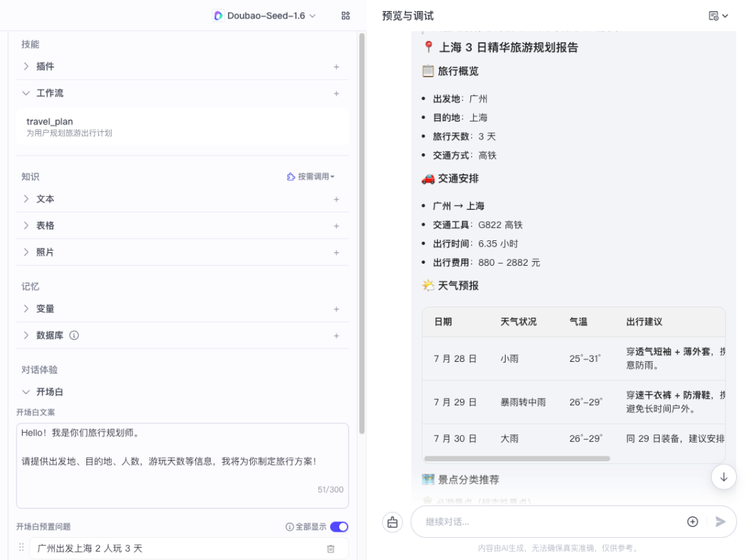Click the preview layout icon at top right

point(718,15)
